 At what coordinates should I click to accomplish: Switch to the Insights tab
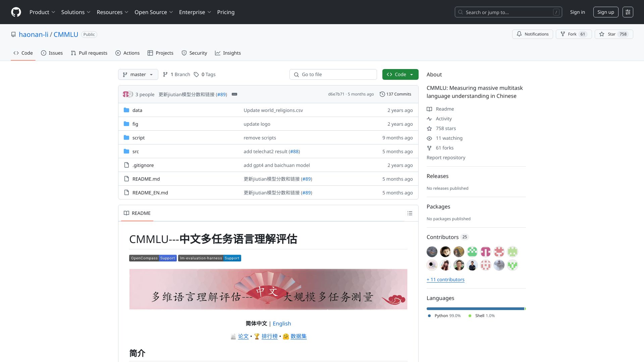click(x=228, y=53)
